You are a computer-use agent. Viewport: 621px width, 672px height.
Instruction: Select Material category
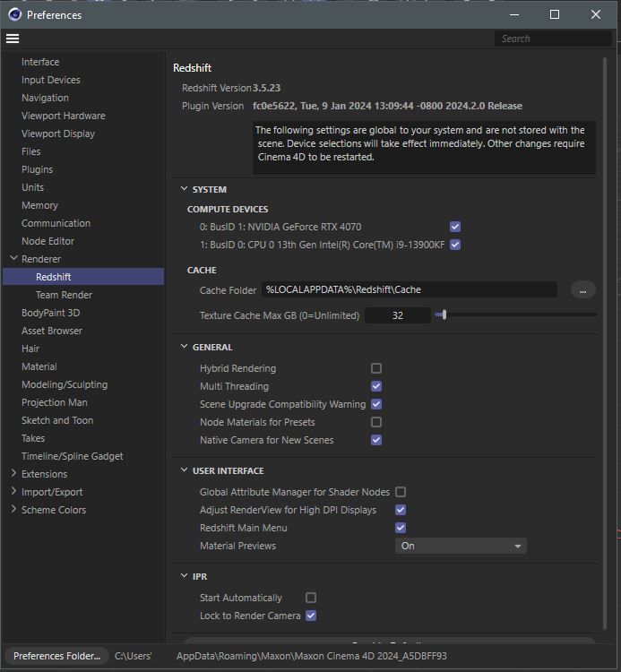39,366
